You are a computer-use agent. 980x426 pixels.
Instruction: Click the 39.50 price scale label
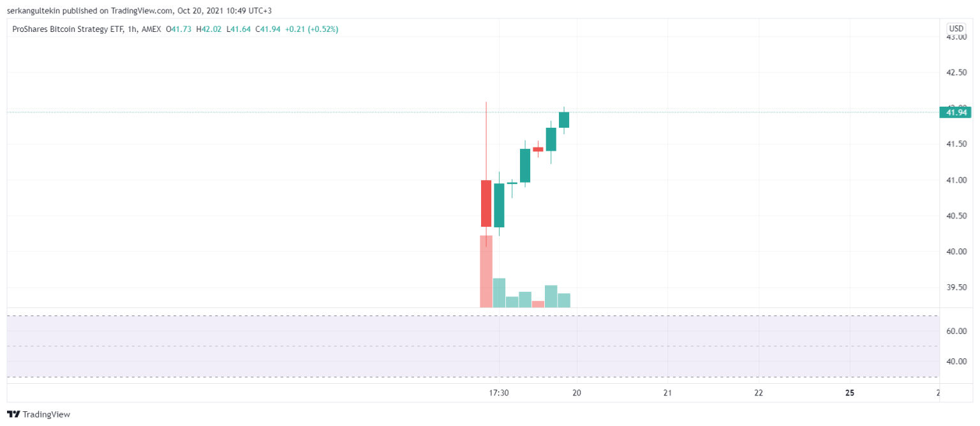955,287
